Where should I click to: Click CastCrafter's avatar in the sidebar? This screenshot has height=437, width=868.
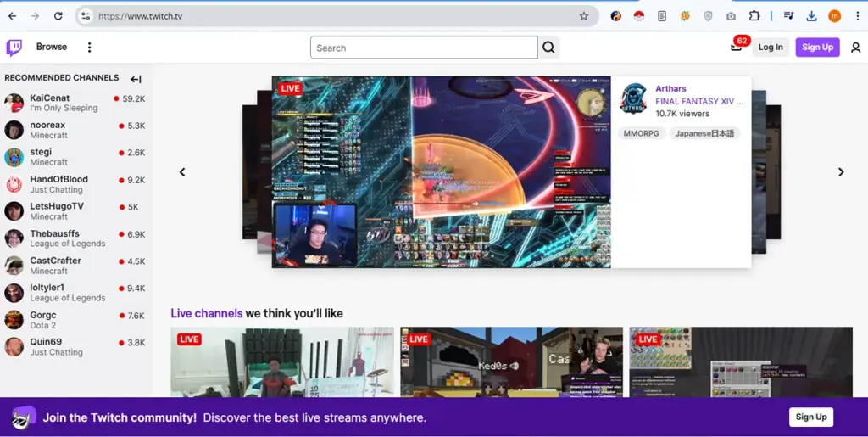pyautogui.click(x=14, y=266)
